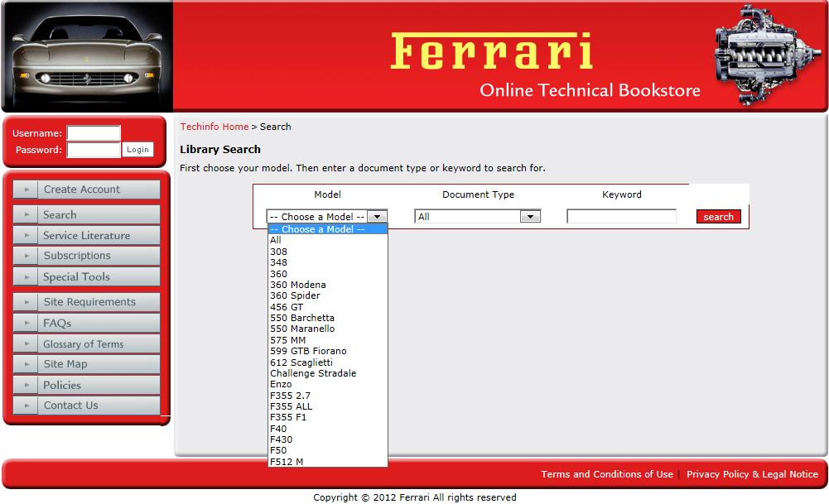
Task: Click the Login button
Action: [x=137, y=150]
